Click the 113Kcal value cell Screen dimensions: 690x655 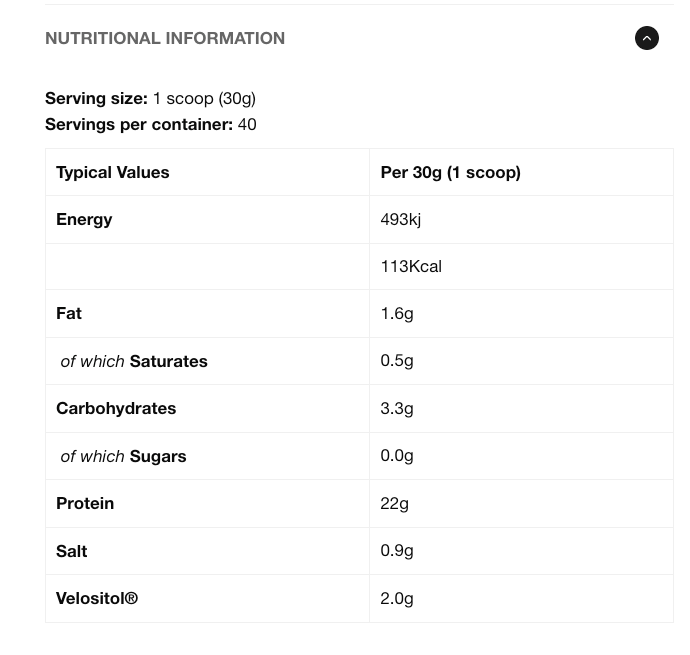(x=411, y=266)
